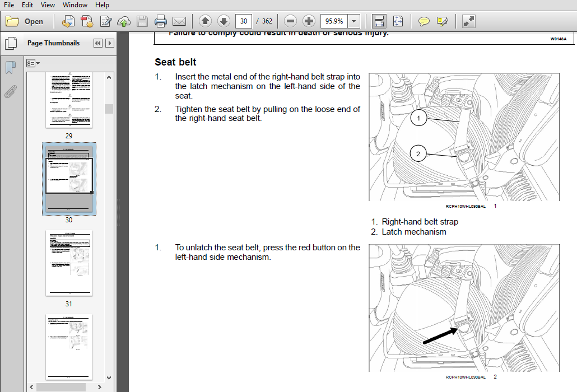Click the Zoom in plus button

point(309,21)
